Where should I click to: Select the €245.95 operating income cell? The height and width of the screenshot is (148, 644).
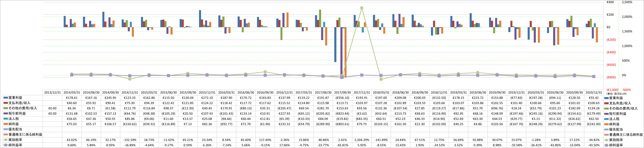coord(111,98)
